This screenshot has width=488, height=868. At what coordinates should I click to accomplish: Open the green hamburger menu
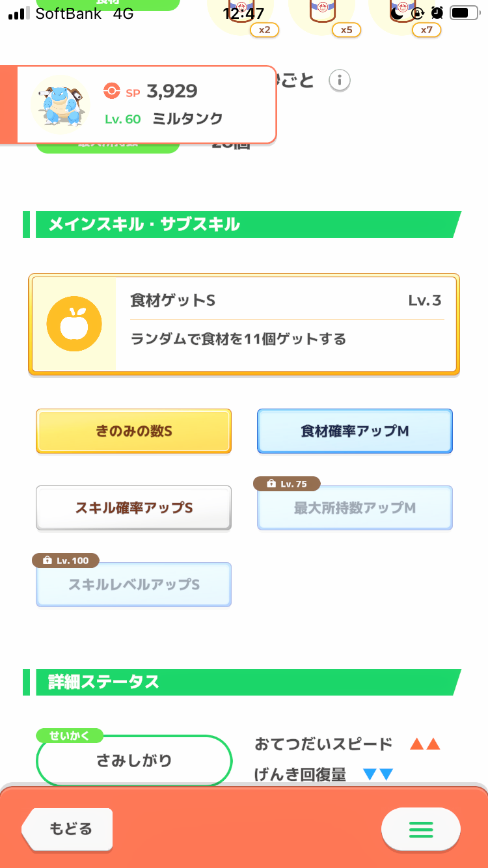[420, 829]
